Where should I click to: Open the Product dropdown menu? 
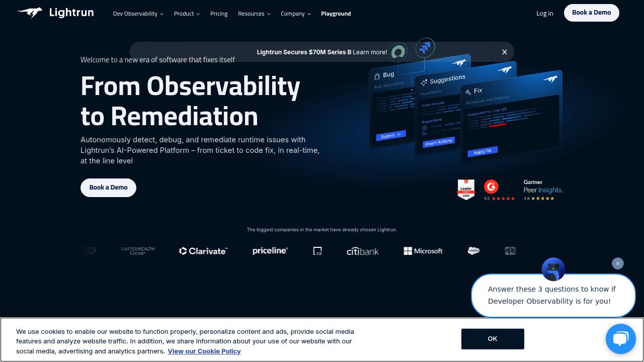click(187, 14)
